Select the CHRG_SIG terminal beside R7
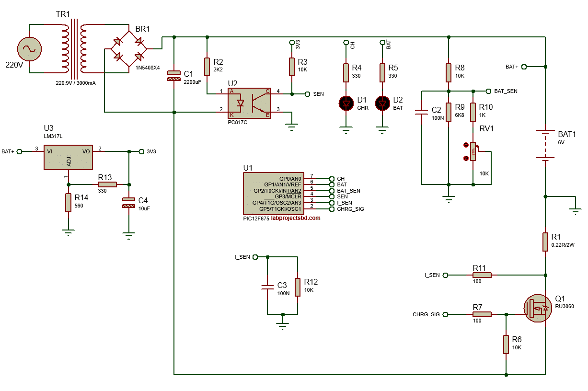Viewport: 588px width, 391px height. [446, 314]
